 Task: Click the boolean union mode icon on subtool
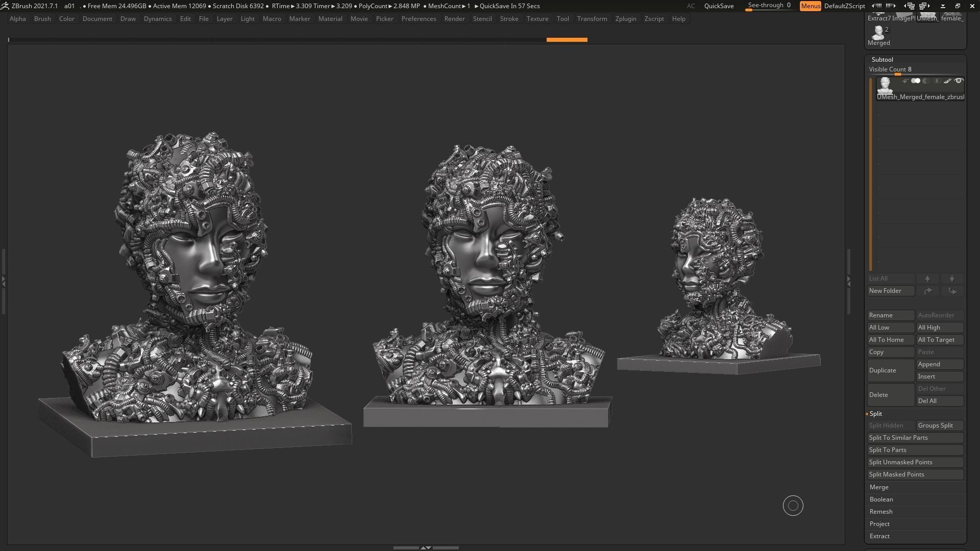point(916,81)
